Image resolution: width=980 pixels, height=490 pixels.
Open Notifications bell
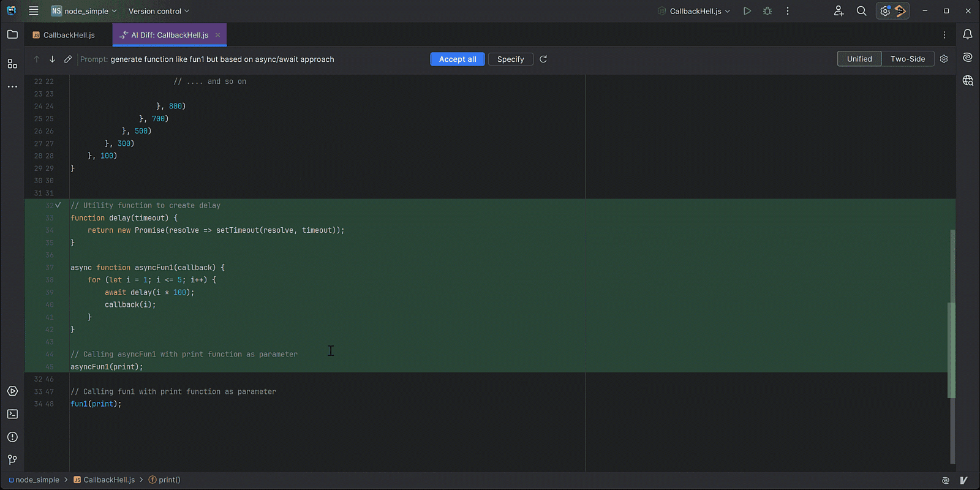tap(968, 35)
